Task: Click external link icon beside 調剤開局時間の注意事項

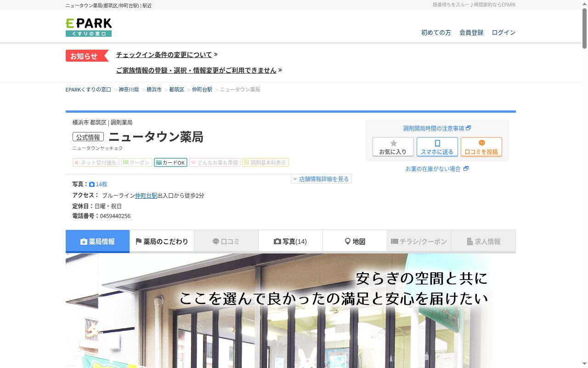Action: pyautogui.click(x=469, y=128)
